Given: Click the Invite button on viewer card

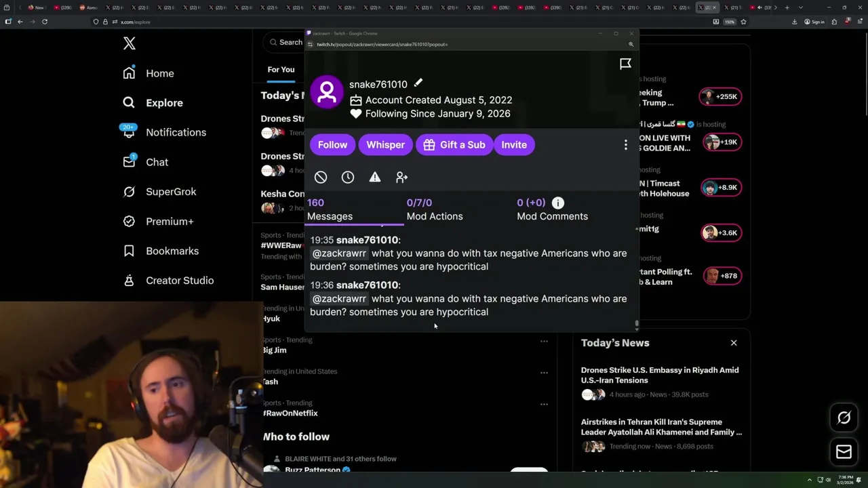Looking at the screenshot, I should tap(514, 144).
